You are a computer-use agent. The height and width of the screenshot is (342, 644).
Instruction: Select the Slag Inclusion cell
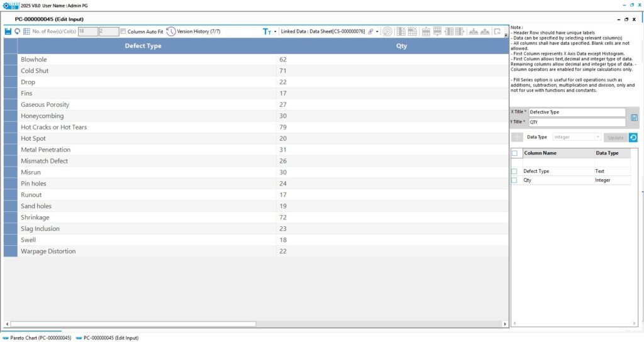147,229
